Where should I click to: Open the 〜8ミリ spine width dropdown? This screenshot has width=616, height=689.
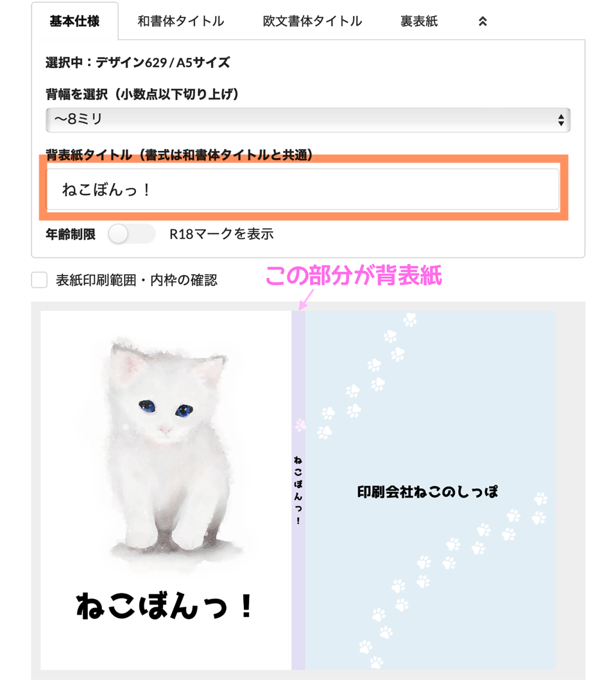tap(308, 120)
